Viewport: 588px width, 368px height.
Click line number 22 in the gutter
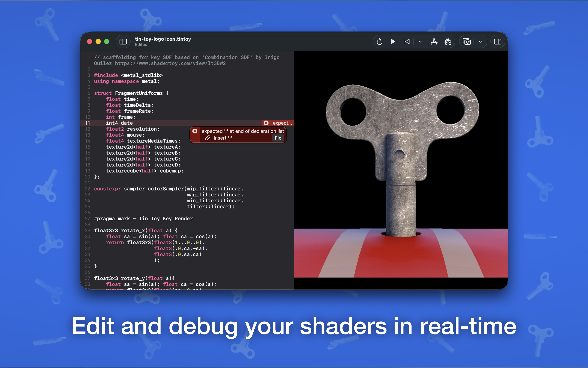87,189
